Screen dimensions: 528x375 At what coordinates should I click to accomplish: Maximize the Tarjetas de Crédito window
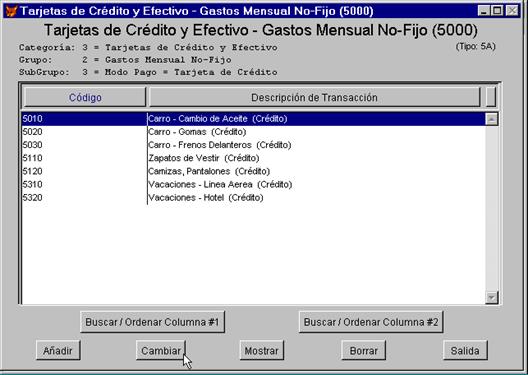point(497,11)
